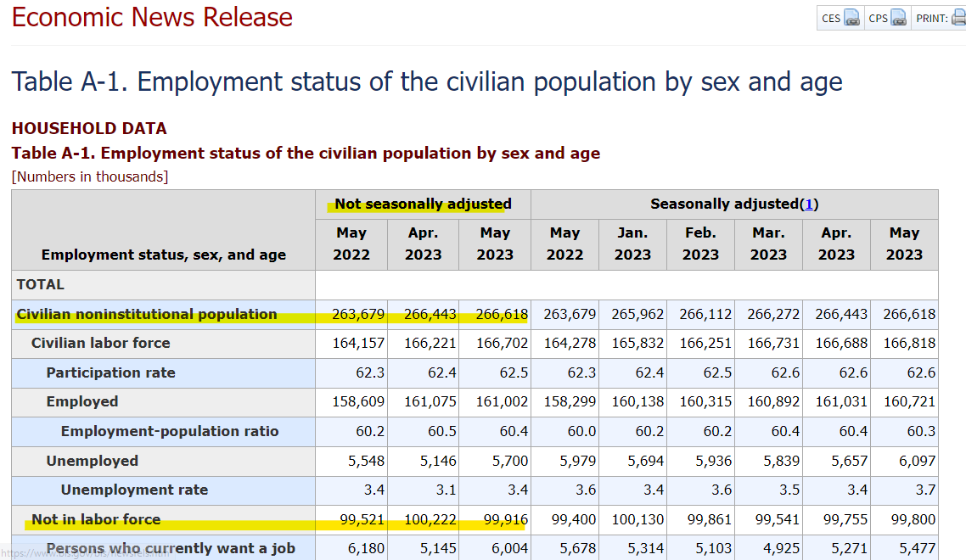The image size is (966, 560).
Task: Click the Mar. 2023 column header
Action: coord(768,244)
